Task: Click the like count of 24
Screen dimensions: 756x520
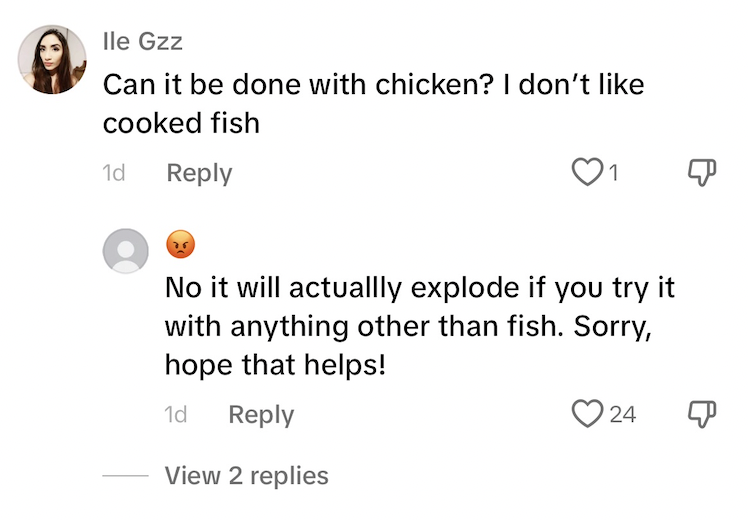Action: (622, 414)
